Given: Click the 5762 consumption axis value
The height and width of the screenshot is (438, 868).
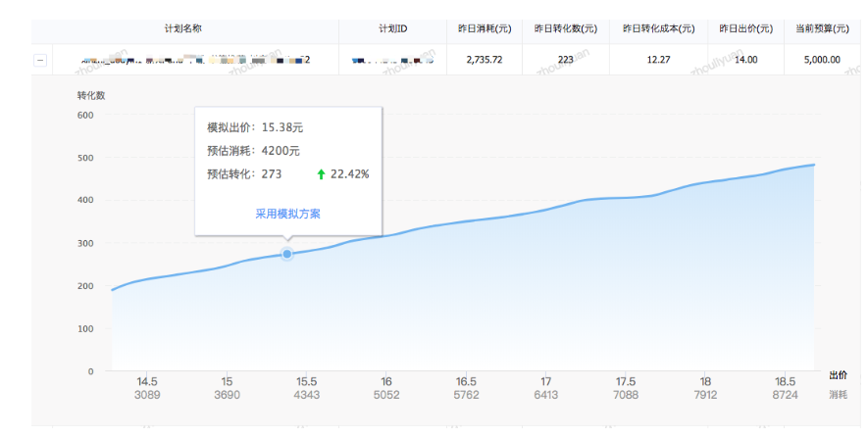Looking at the screenshot, I should click(x=466, y=395).
